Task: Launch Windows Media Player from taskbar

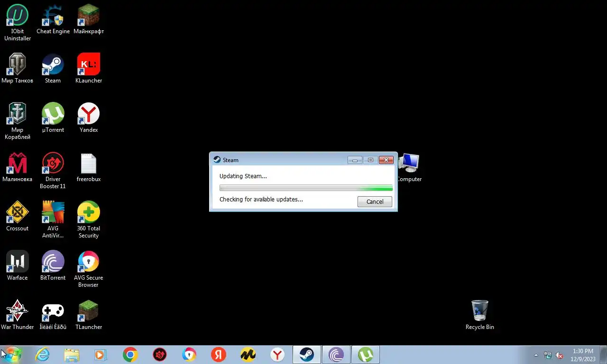Action: 101,355
